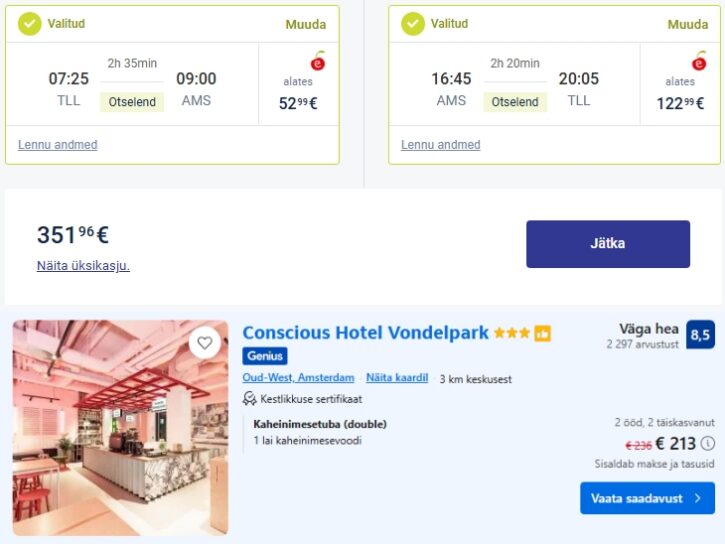The height and width of the screenshot is (544, 725).
Task: Toggle Valitud checkmark on return flight
Action: tap(413, 23)
